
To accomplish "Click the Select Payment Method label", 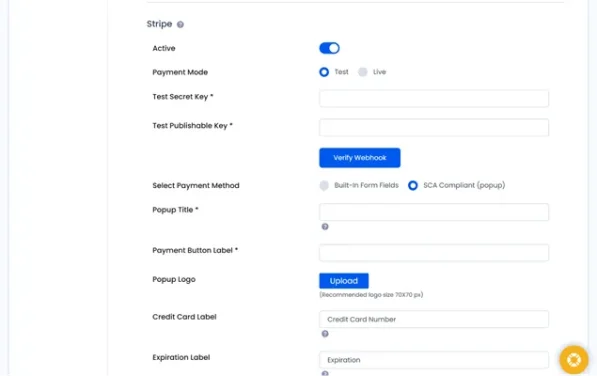I will pyautogui.click(x=196, y=185).
